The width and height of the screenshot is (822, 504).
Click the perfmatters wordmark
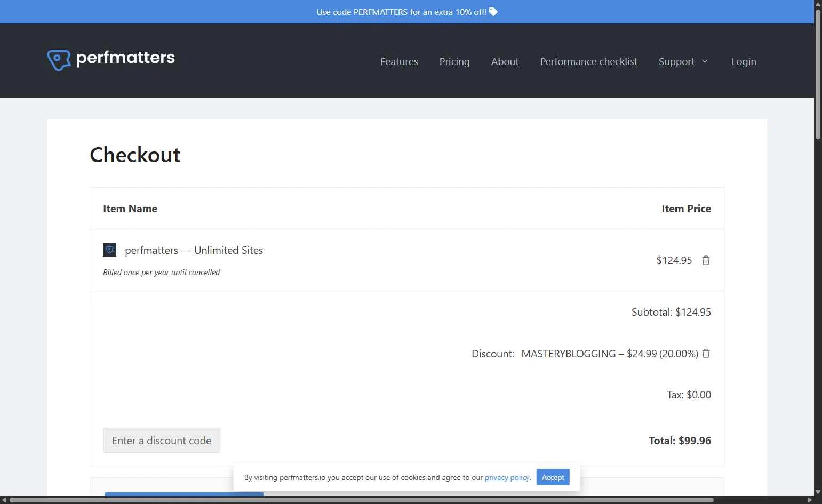pos(125,58)
